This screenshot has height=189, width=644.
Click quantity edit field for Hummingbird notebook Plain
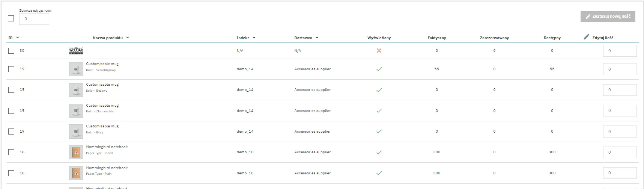point(619,173)
